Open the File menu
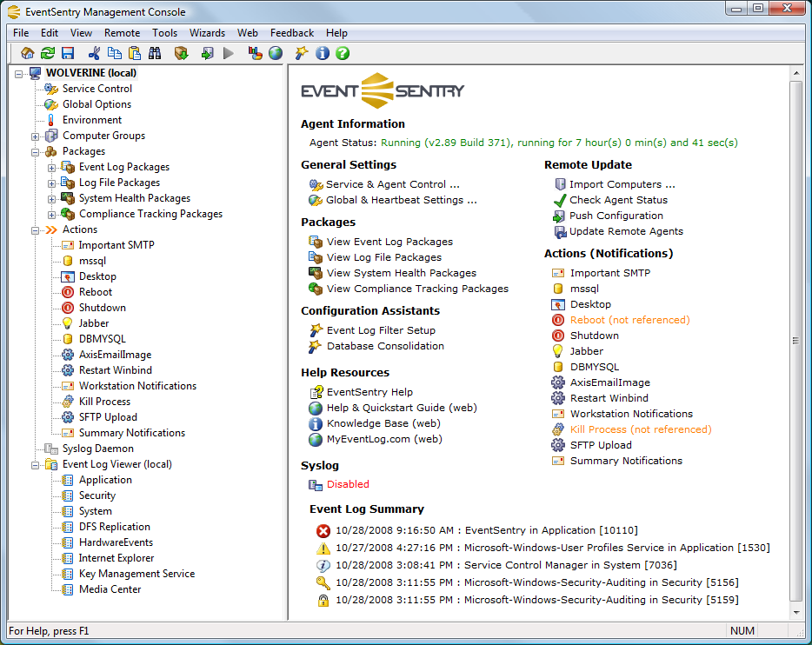Screen dimensions: 812x645 pos(21,33)
